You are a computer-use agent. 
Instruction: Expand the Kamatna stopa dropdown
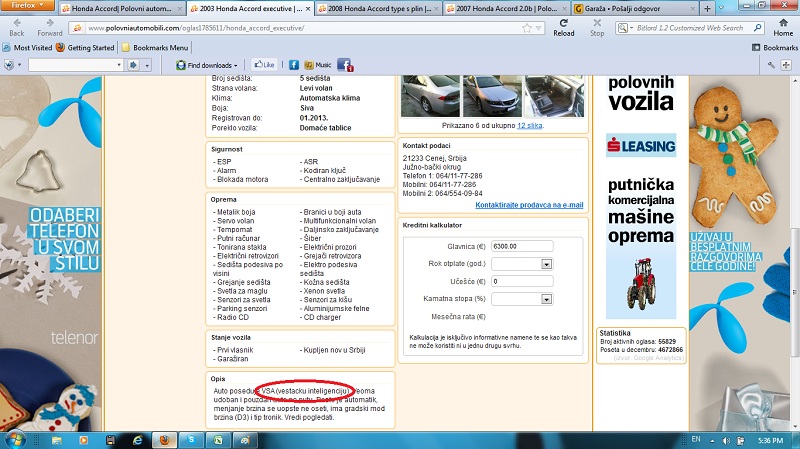547,298
